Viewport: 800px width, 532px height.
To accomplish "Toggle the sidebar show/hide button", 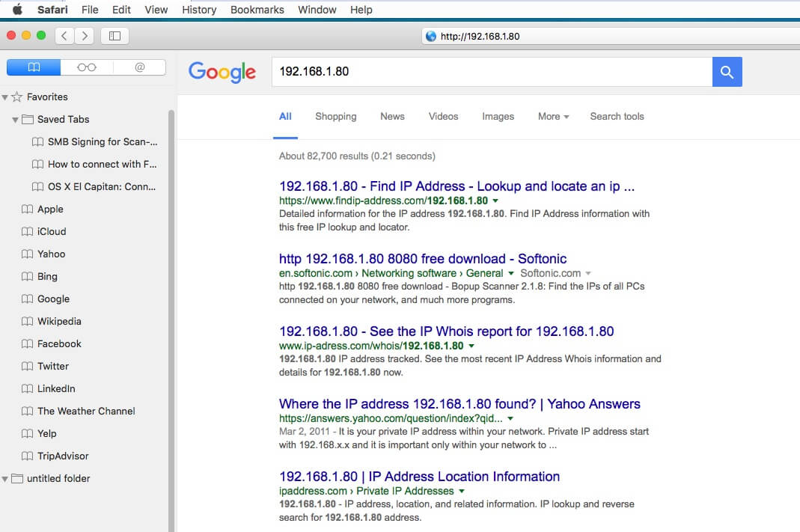I will click(114, 35).
